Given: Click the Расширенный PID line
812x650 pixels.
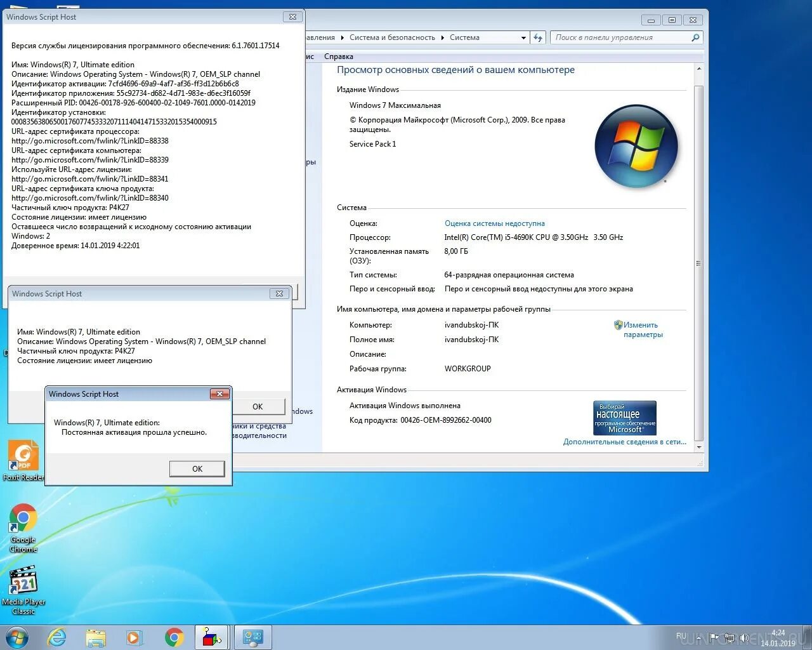Looking at the screenshot, I should click(133, 103).
